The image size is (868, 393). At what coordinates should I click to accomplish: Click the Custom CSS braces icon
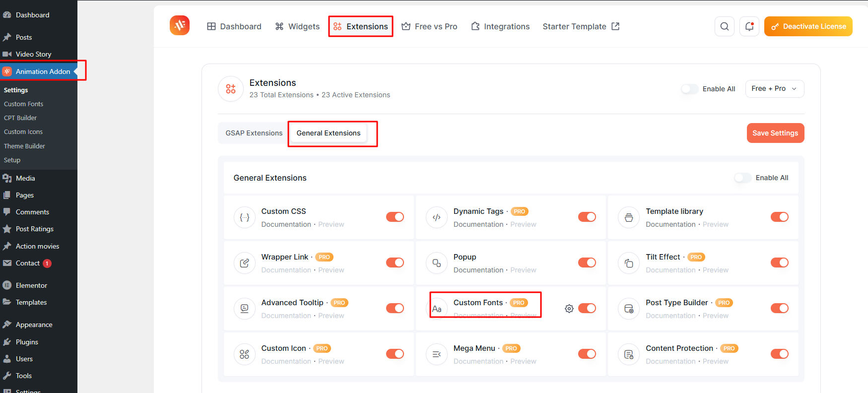(x=245, y=217)
